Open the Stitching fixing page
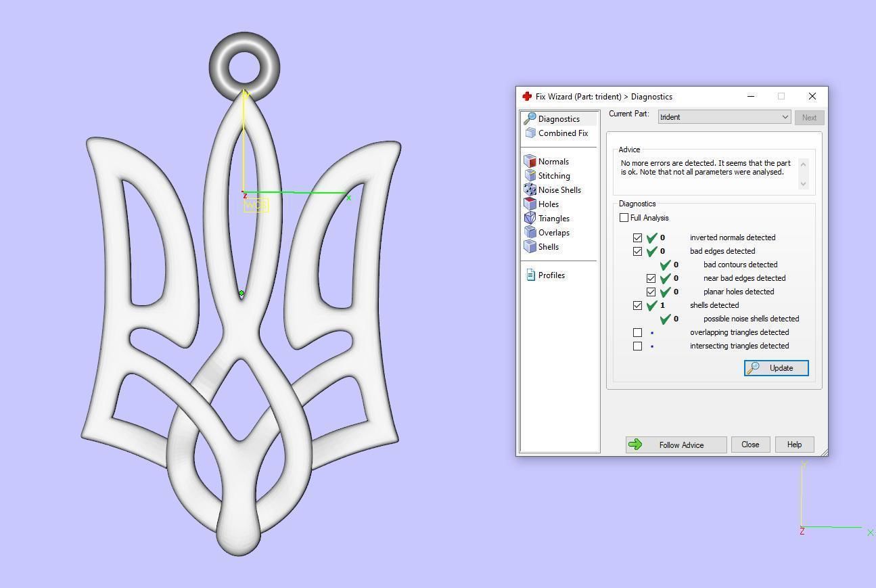 554,176
